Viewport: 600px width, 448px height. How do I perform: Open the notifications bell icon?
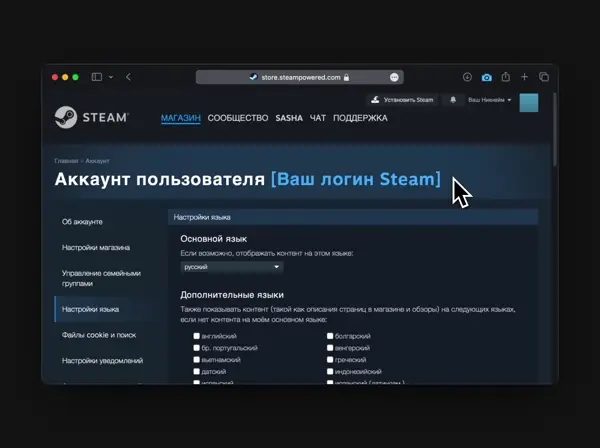(x=453, y=100)
